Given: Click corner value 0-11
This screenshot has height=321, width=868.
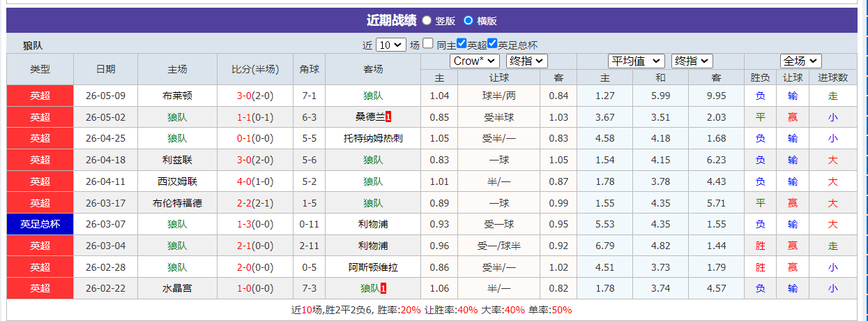Looking at the screenshot, I should coord(310,224).
